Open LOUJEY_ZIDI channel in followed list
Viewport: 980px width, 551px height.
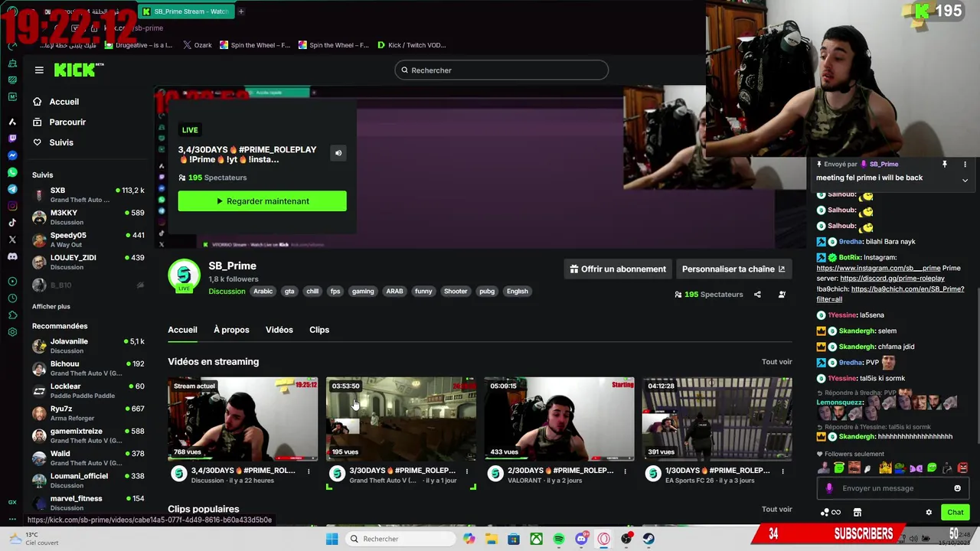click(x=88, y=262)
